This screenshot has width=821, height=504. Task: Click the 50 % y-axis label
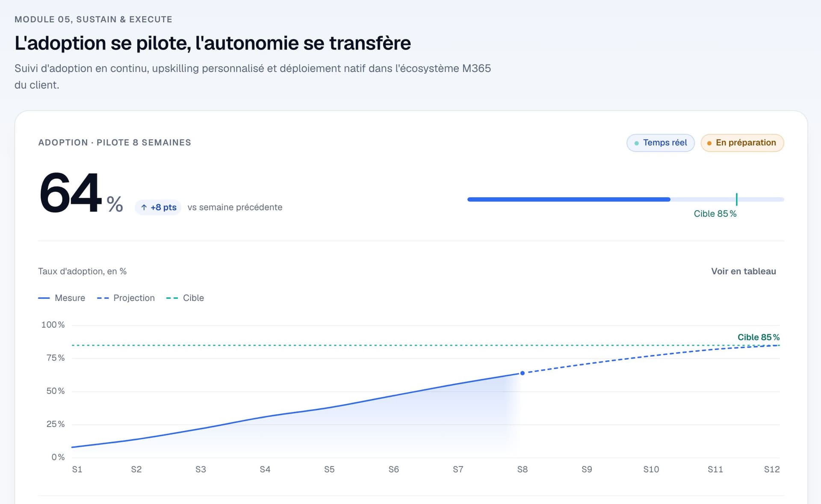[x=56, y=391]
